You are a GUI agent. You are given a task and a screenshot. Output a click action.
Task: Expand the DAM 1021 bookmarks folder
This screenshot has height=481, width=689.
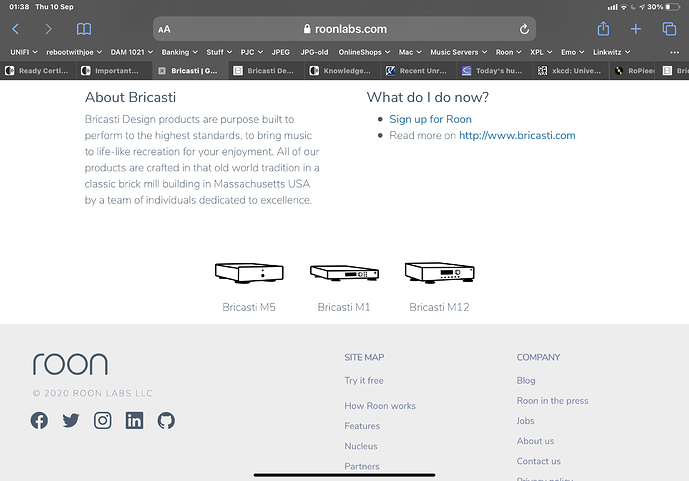131,52
